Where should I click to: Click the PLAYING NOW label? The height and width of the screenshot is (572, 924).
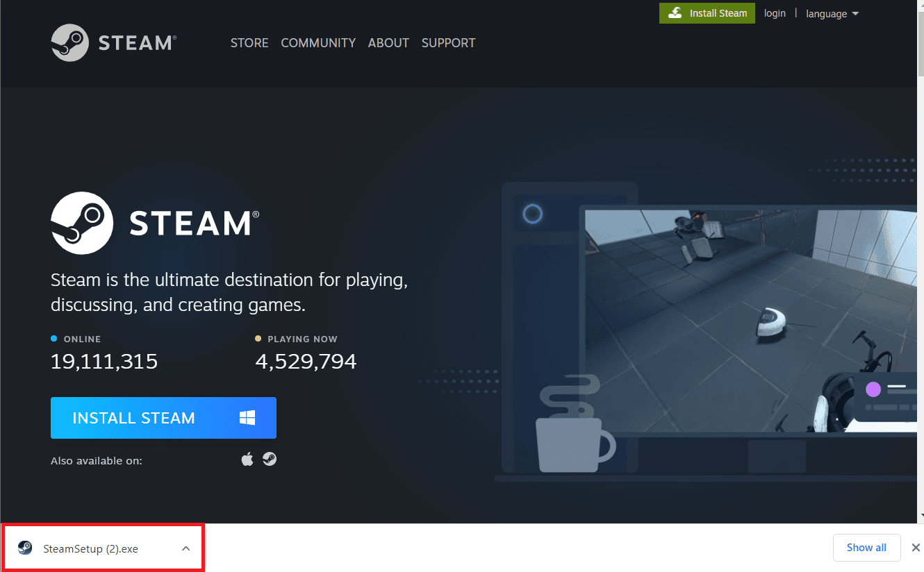302,339
